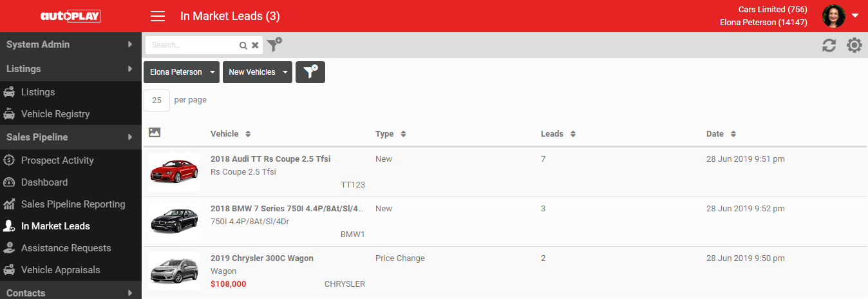Sort by the Date column
Screen dimensions: 868x299
pyautogui.click(x=721, y=134)
